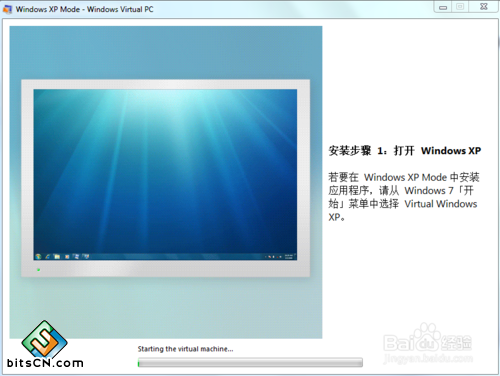Click the Windows 7 monitor illustration
This screenshot has width=500, height=376.
166,178
